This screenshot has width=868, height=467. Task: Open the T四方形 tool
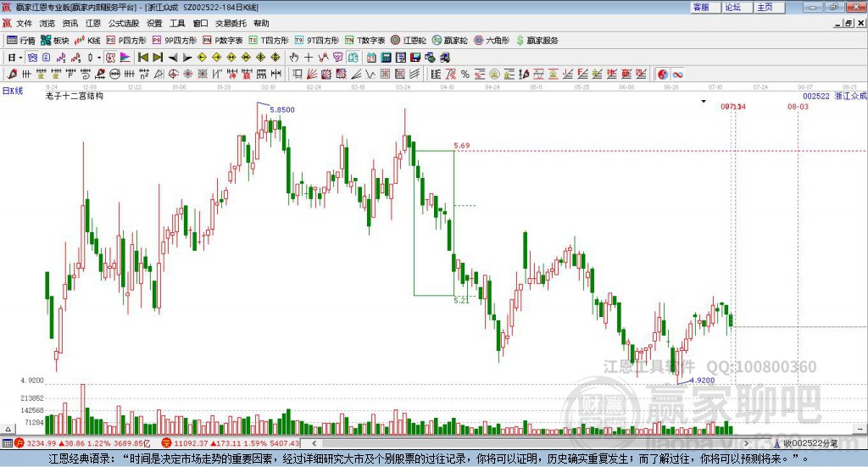tap(269, 41)
